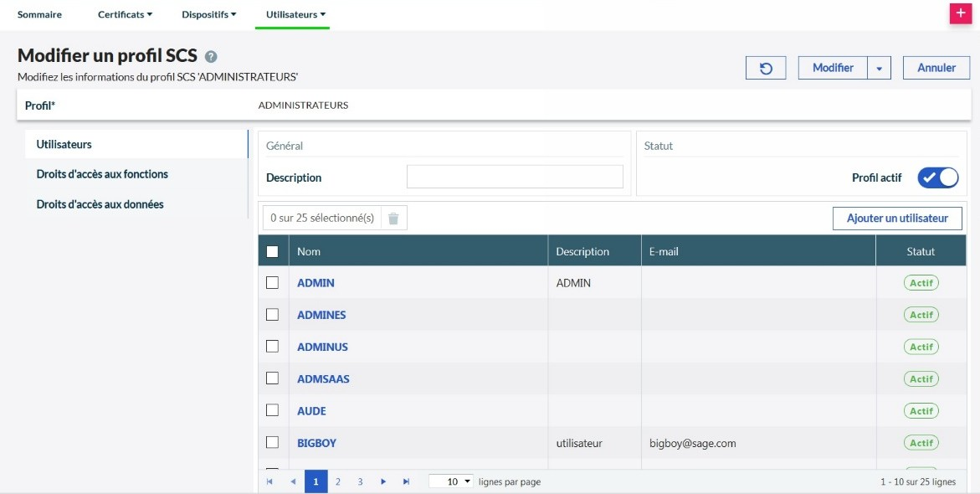Click into the Description input field
980x494 pixels.
(x=515, y=177)
